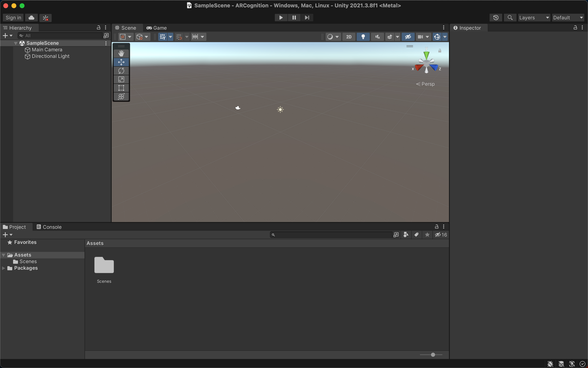Image resolution: width=588 pixels, height=368 pixels.
Task: Click the Default layout dropdown
Action: click(x=568, y=18)
